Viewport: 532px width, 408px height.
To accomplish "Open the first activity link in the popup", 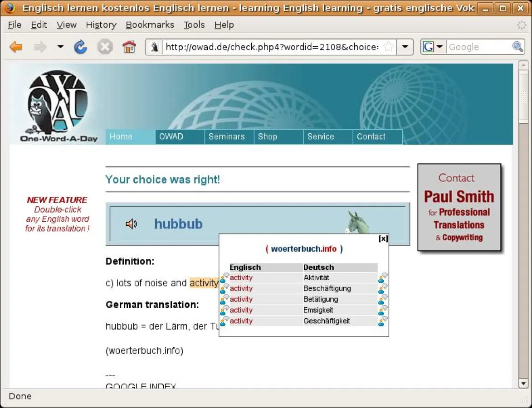I will pyautogui.click(x=241, y=277).
